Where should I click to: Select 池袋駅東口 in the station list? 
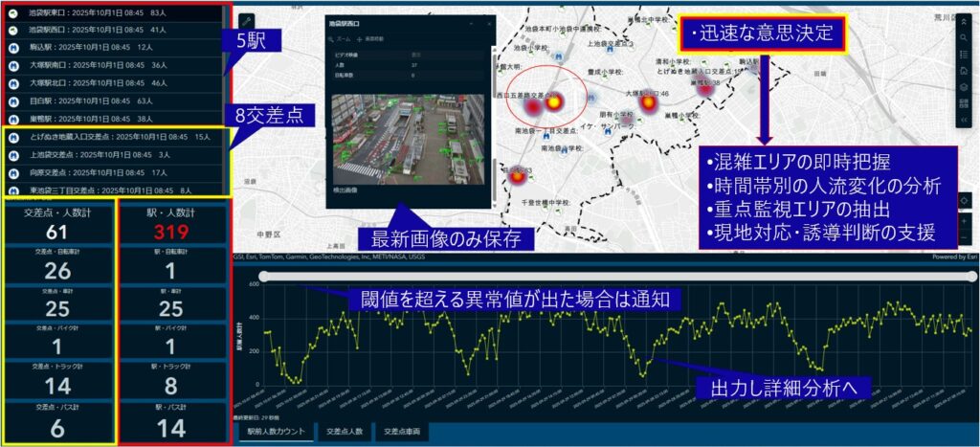86,12
